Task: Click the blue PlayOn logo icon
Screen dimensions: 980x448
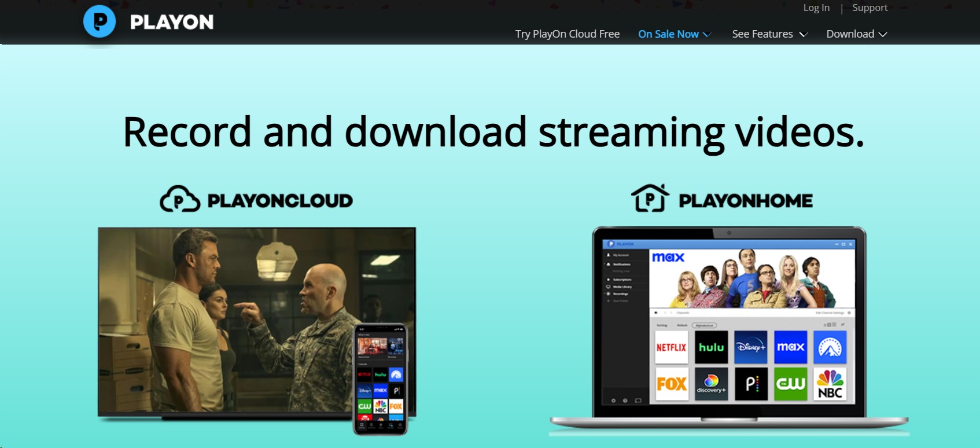Action: [100, 21]
